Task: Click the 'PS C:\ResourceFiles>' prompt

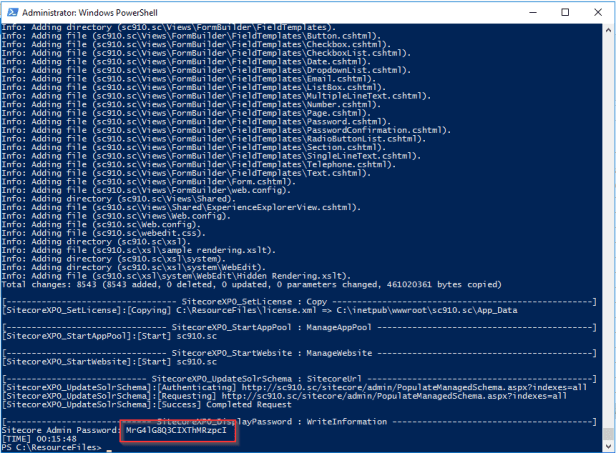Action: click(52, 447)
